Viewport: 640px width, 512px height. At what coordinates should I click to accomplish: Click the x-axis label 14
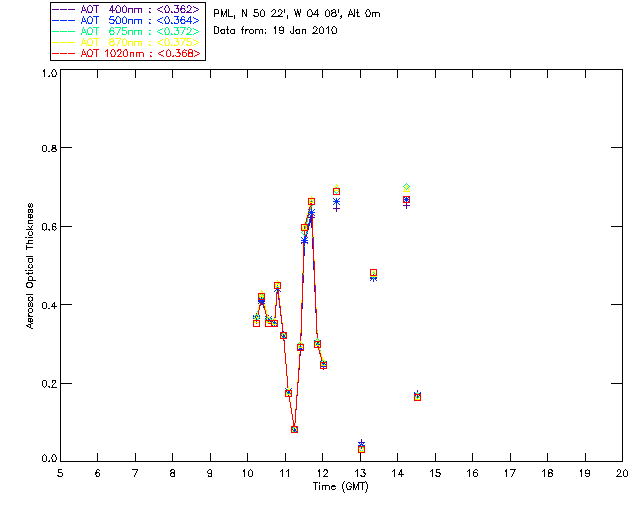click(x=398, y=473)
